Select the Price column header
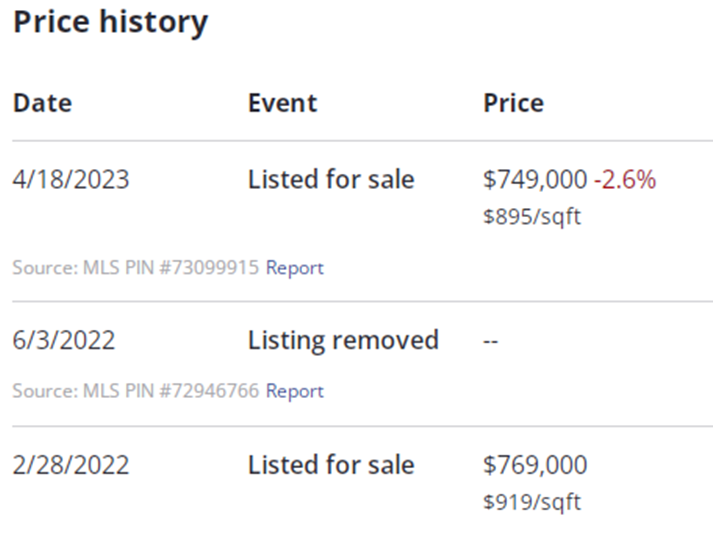This screenshot has height=545, width=713. click(x=513, y=103)
